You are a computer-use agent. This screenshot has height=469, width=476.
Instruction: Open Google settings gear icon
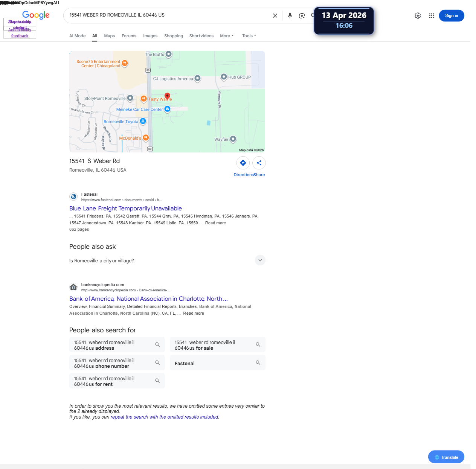click(x=418, y=15)
